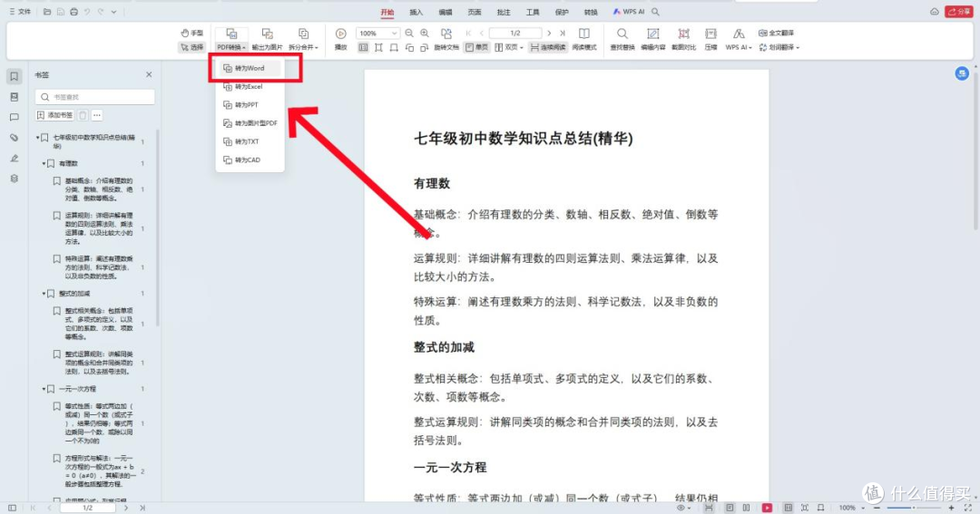Image resolution: width=980 pixels, height=514 pixels.
Task: Click the zoom in magnifier in toolbar
Action: tap(425, 34)
